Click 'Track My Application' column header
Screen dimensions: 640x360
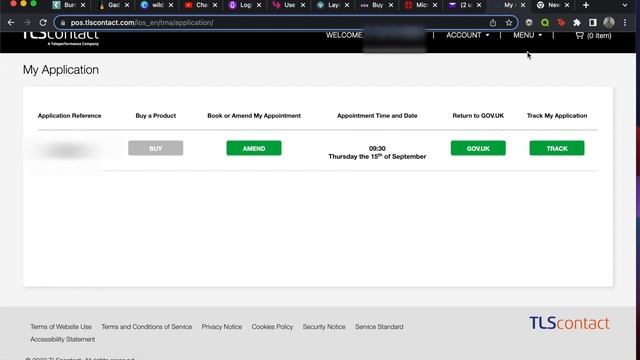pos(557,116)
